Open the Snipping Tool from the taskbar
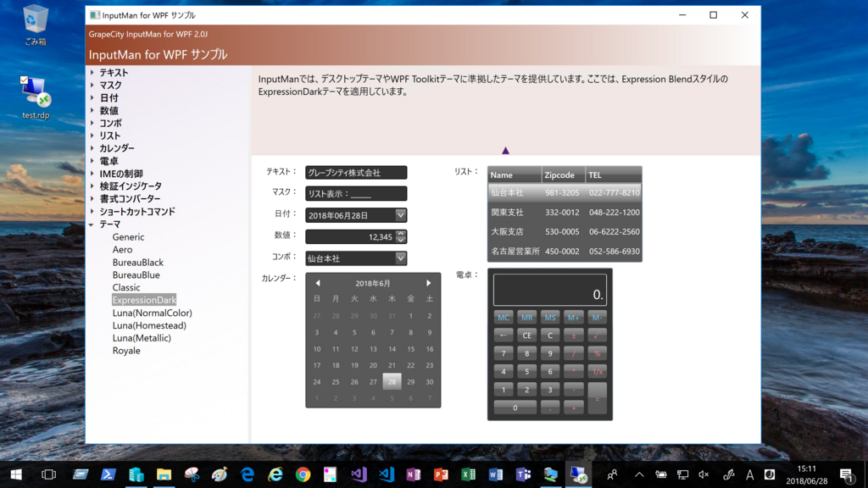868x488 pixels. [x=192, y=474]
